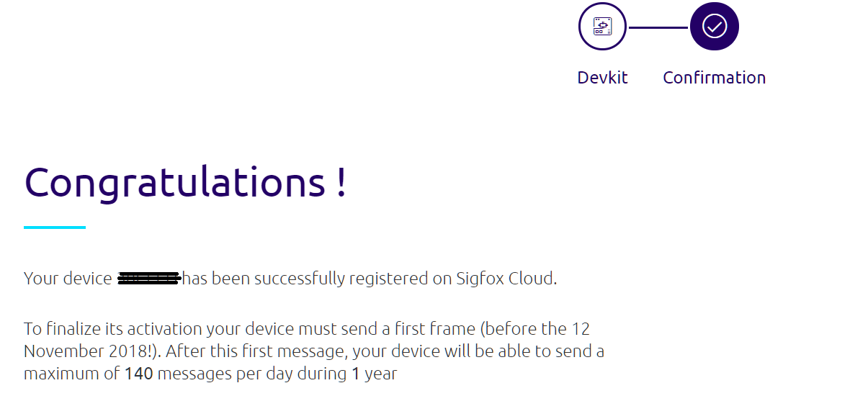Click the Confirmation checkmark step icon

(714, 27)
